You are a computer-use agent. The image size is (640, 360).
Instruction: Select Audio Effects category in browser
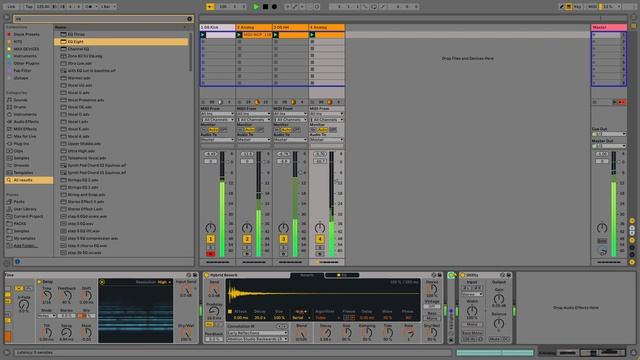[26, 122]
